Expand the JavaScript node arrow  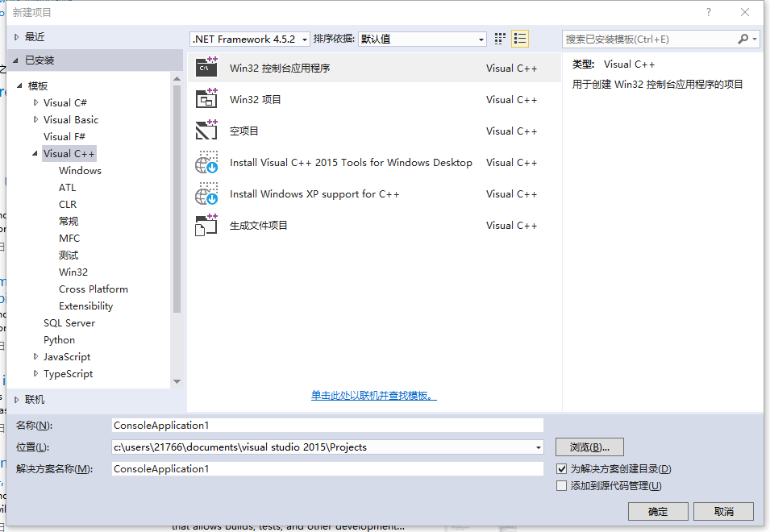[35, 357]
